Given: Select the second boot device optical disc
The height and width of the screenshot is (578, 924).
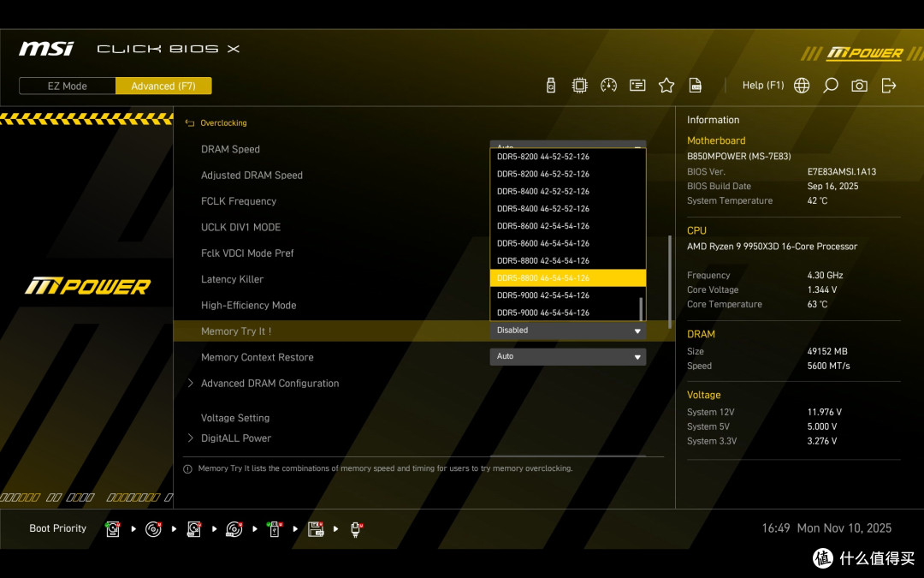Looking at the screenshot, I should click(x=153, y=529).
